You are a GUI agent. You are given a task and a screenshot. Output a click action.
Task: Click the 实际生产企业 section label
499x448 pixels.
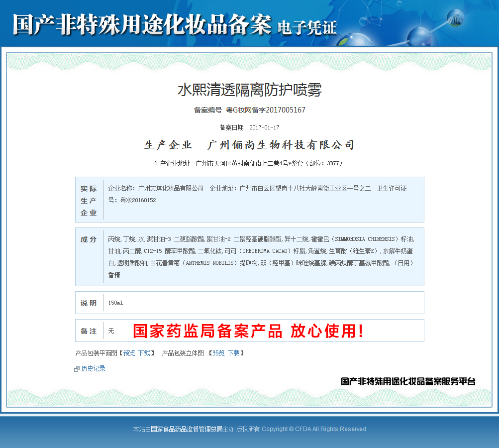(x=89, y=201)
